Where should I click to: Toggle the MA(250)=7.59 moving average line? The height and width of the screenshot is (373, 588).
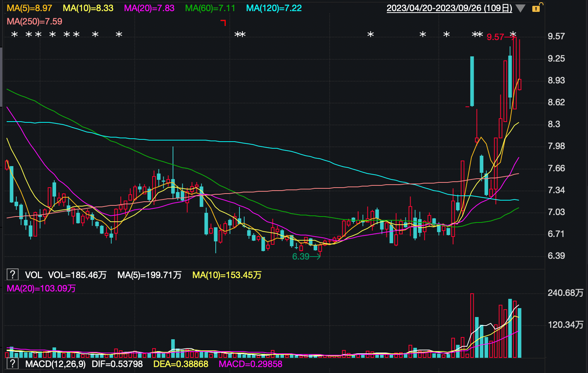35,22
